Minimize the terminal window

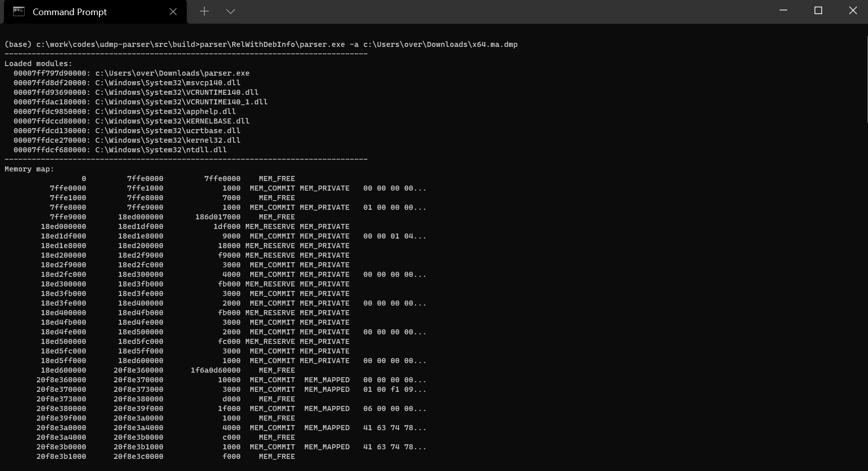point(783,10)
